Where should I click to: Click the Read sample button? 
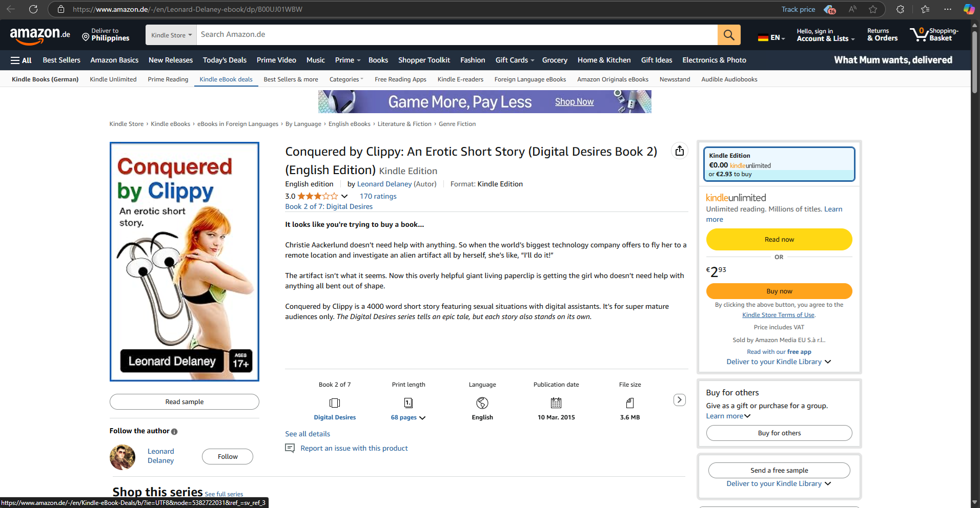point(185,401)
